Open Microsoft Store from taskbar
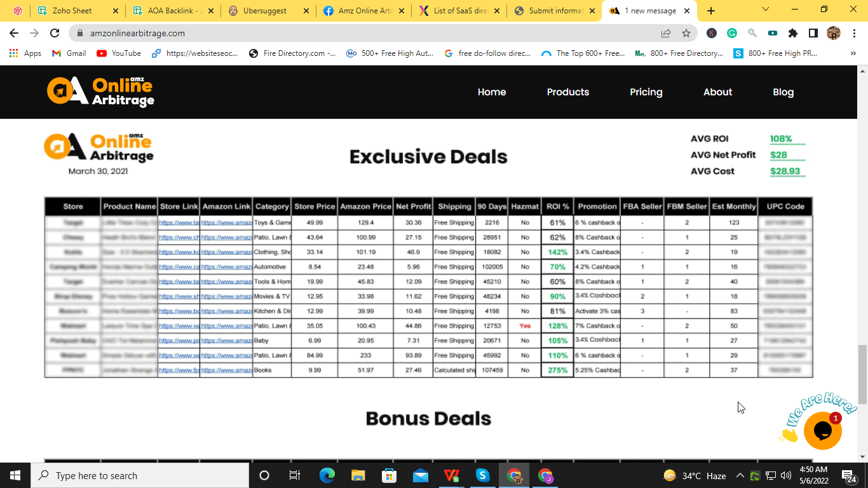 (389, 475)
